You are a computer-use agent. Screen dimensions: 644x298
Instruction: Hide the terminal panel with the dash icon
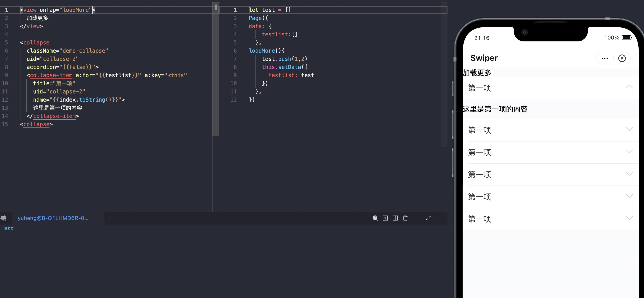439,218
